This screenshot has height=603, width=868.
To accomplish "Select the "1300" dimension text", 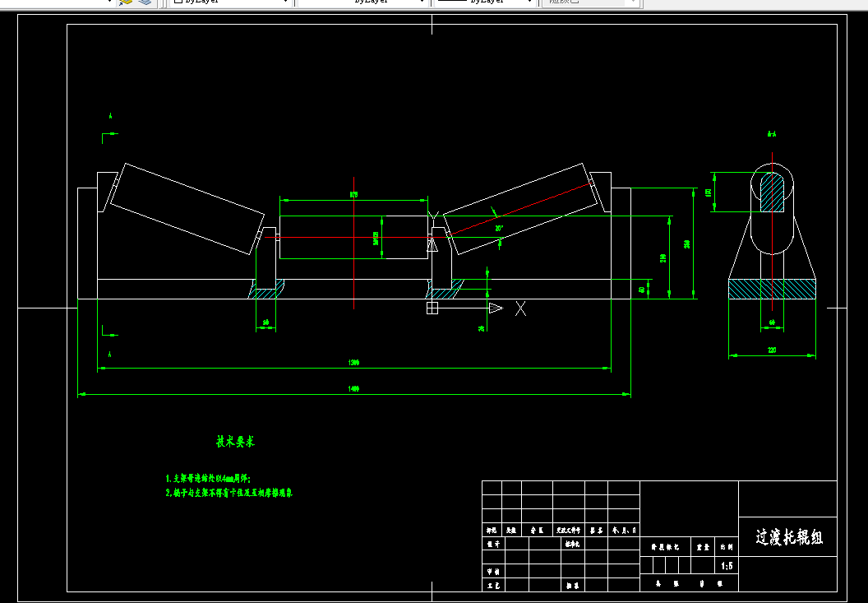I will 353,363.
